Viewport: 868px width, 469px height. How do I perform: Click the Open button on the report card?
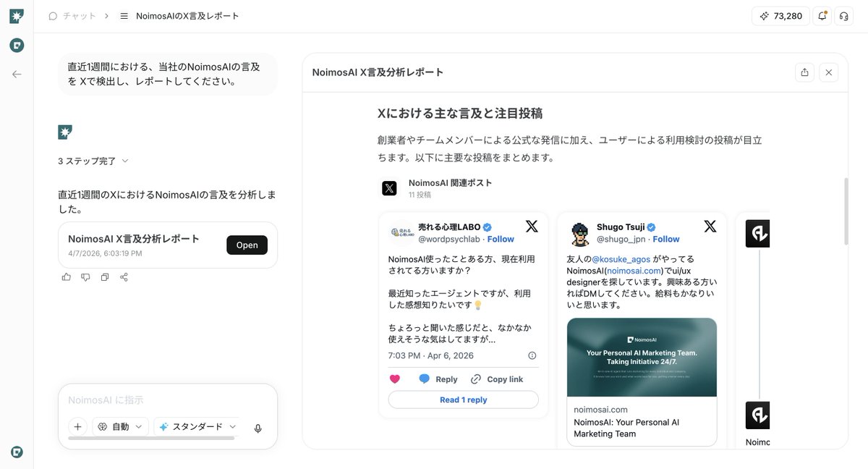[247, 245]
